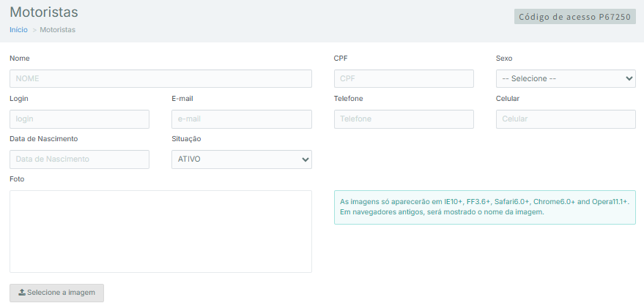Select the Login input box
The height and width of the screenshot is (308, 644).
pyautogui.click(x=79, y=119)
